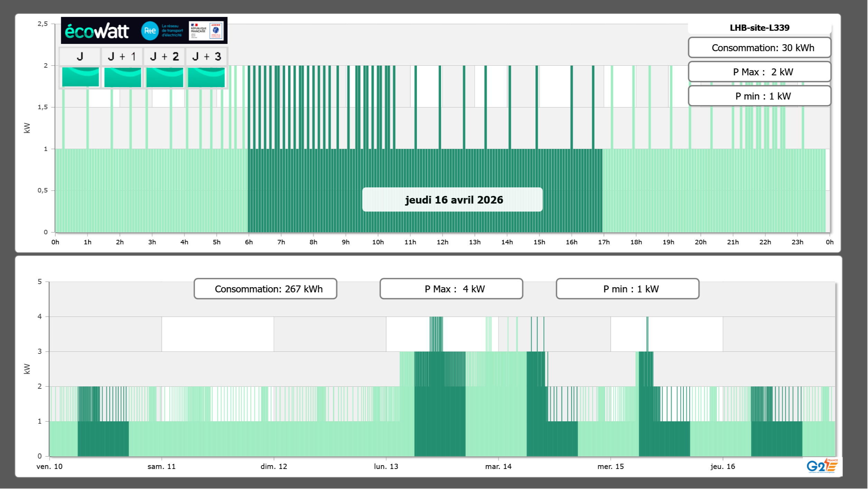This screenshot has width=868, height=489.
Task: Click the green signal icon under J + 3
Action: [x=206, y=77]
